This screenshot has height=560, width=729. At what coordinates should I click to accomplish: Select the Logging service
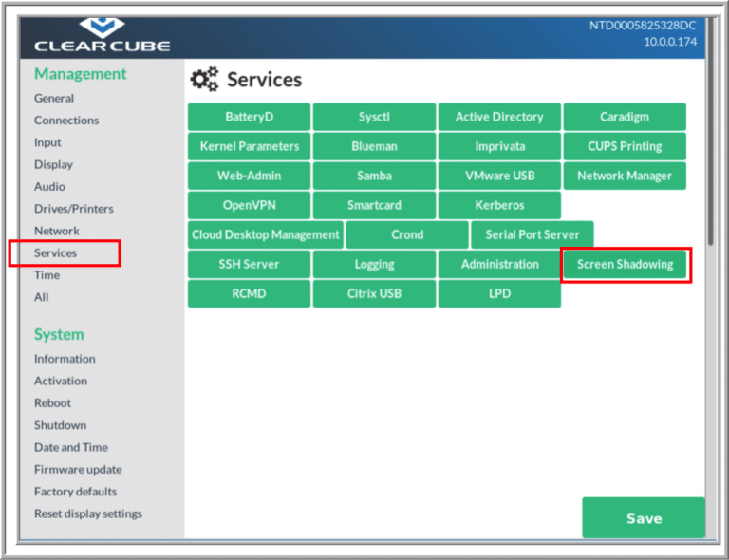(374, 265)
